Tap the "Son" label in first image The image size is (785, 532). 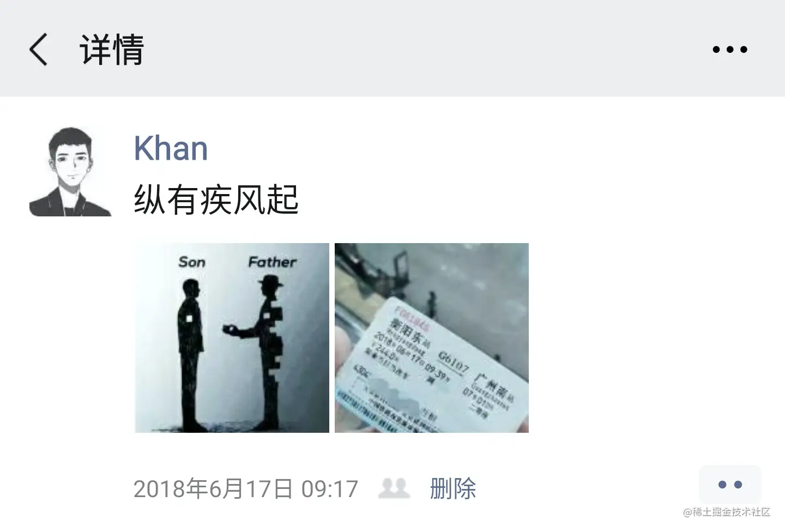pyautogui.click(x=192, y=262)
